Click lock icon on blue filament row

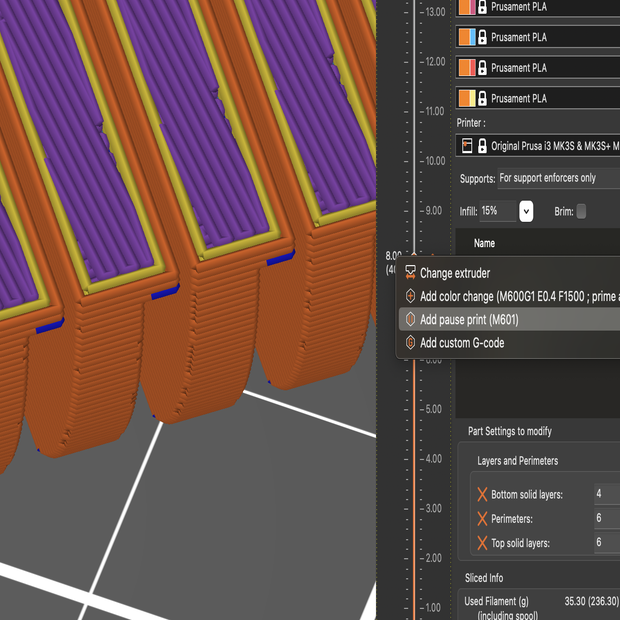tap(482, 37)
